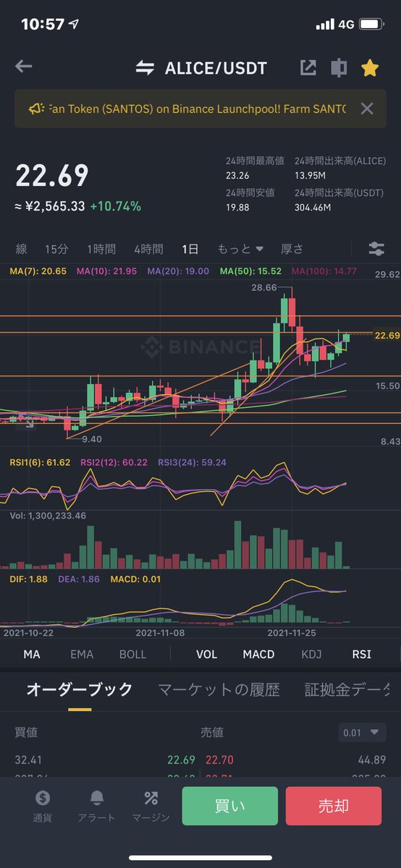Tap the 買い buy button
Viewport: 401px width, 868px height.
click(229, 806)
